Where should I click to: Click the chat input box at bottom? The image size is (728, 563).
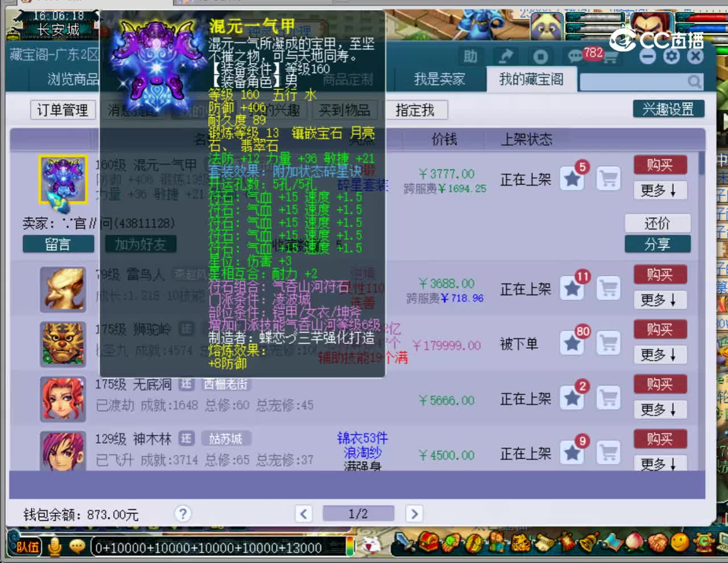coord(219,548)
